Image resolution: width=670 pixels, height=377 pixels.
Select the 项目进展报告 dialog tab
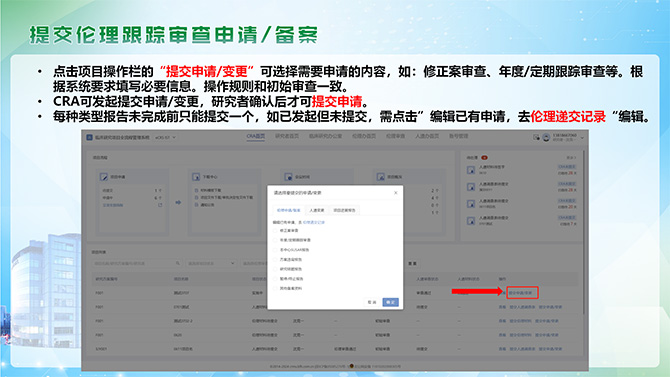344,210
